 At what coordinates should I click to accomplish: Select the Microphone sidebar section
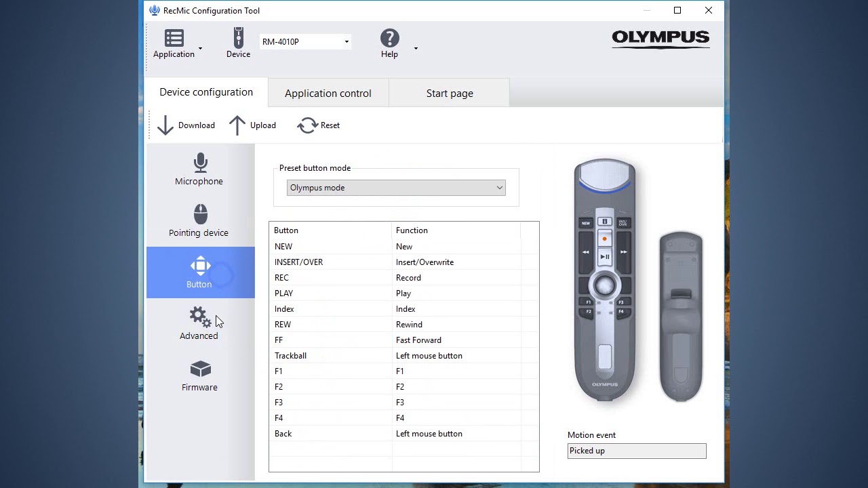(x=200, y=169)
